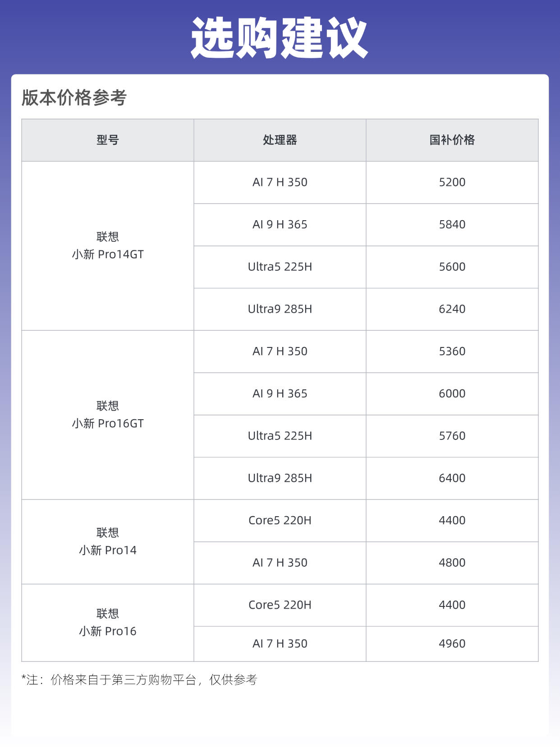This screenshot has height=749, width=560.
Task: Click the 6000 price cell
Action: pyautogui.click(x=452, y=393)
